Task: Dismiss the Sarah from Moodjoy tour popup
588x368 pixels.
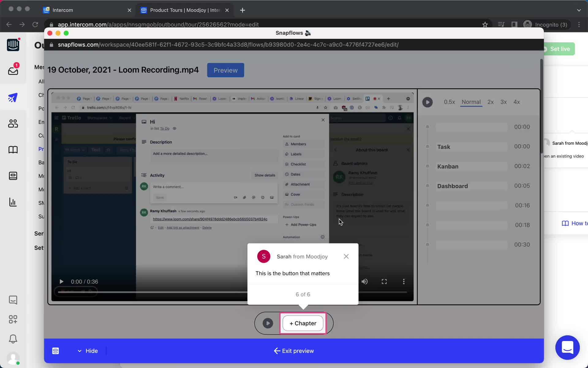Action: tap(346, 256)
